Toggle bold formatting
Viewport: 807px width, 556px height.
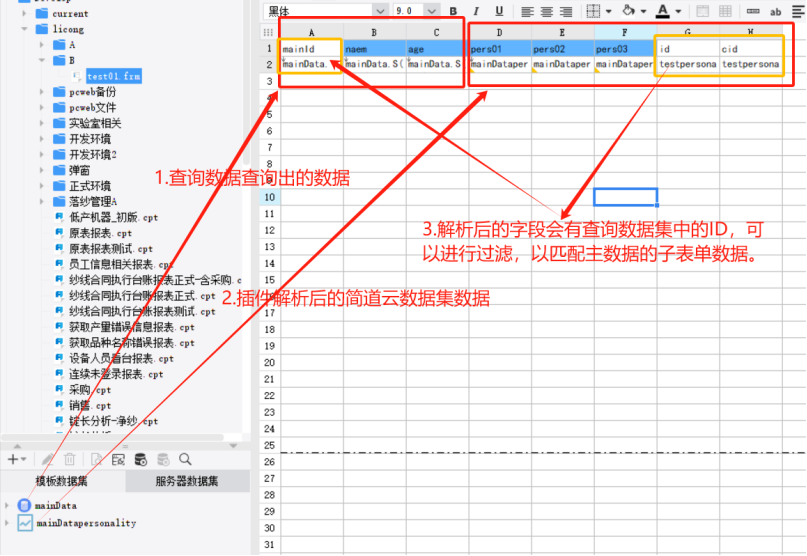click(453, 11)
